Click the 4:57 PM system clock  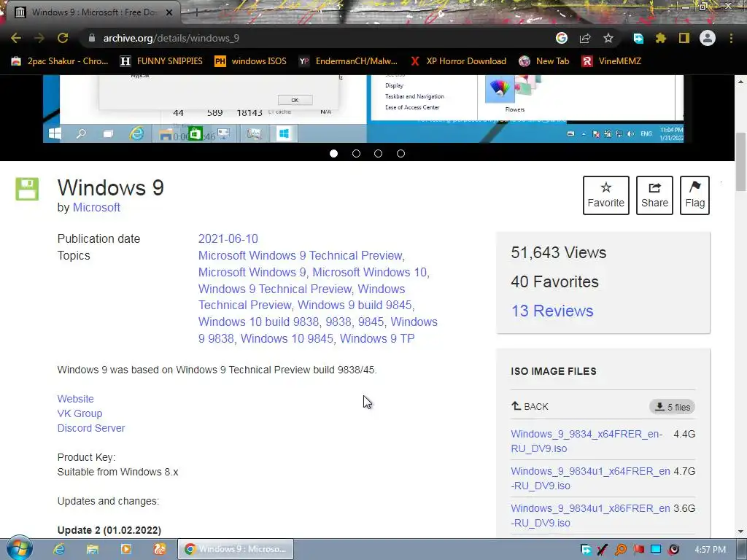pyautogui.click(x=710, y=550)
